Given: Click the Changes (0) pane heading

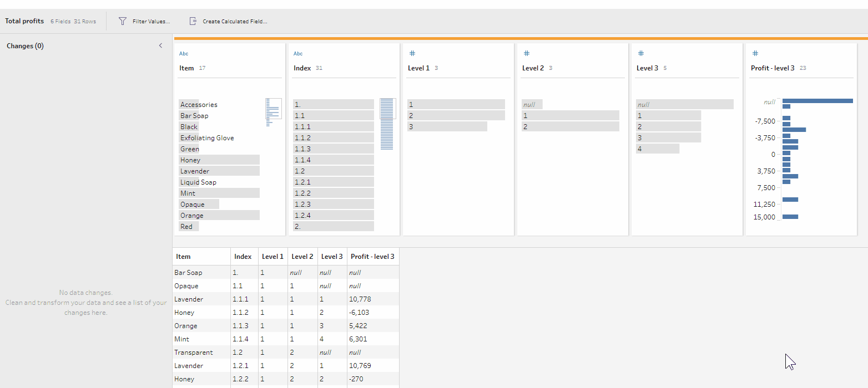Looking at the screenshot, I should [x=25, y=46].
